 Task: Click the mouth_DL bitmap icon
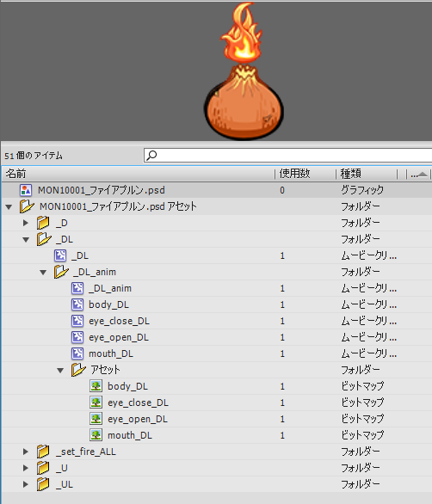tap(96, 435)
